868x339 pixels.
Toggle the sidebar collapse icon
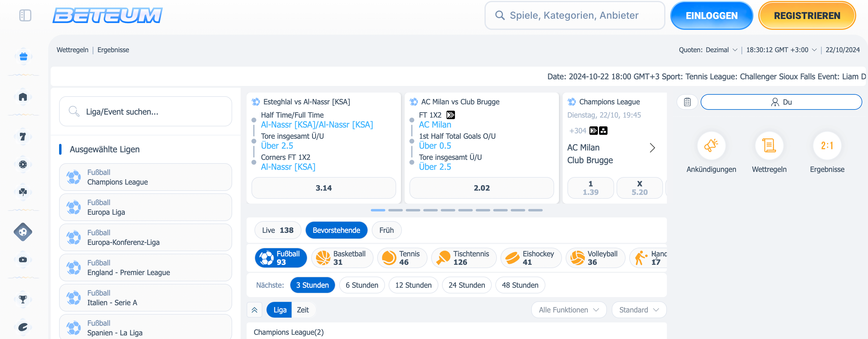tap(25, 15)
